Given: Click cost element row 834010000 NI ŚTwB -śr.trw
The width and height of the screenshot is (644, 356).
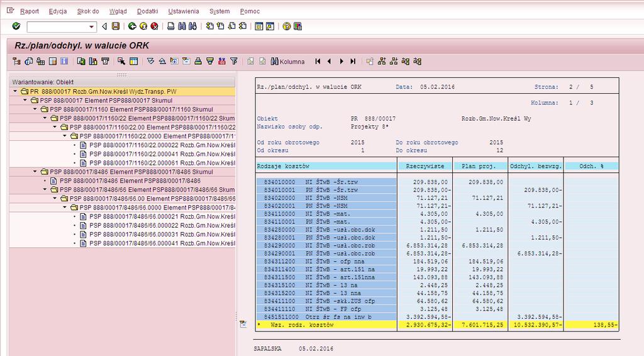Looking at the screenshot, I should click(326, 182).
